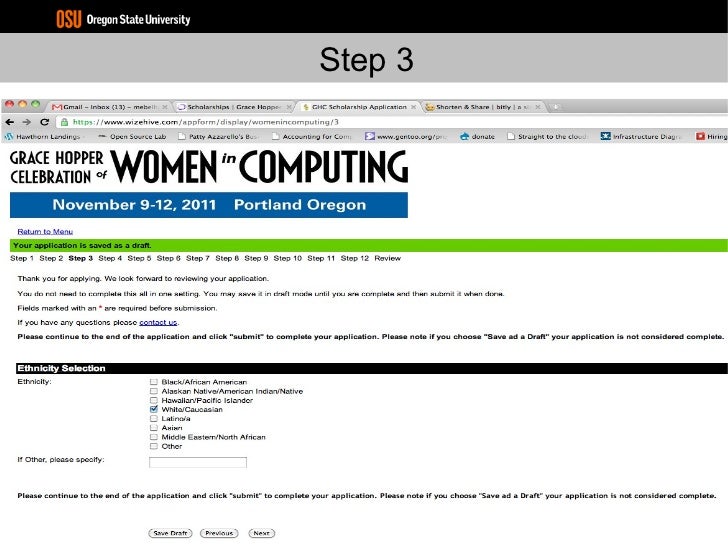Viewport: 728px width, 546px height.
Task: Click the 'If Other, please specify' field
Action: tap(198, 462)
